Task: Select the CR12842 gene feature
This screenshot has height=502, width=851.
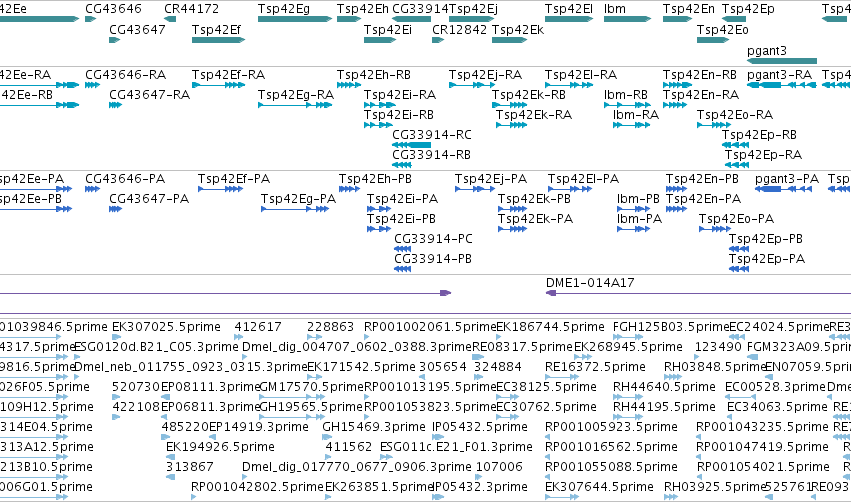Action: click(438, 40)
